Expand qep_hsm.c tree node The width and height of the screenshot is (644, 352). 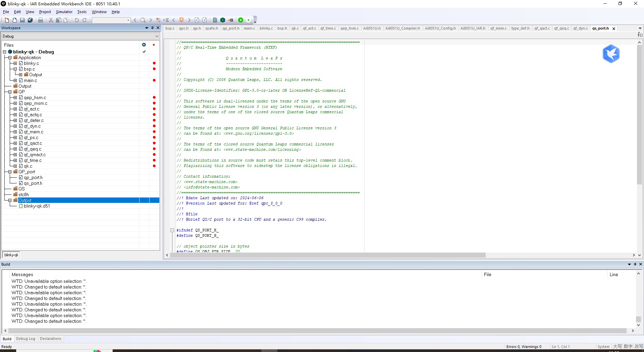tap(15, 97)
